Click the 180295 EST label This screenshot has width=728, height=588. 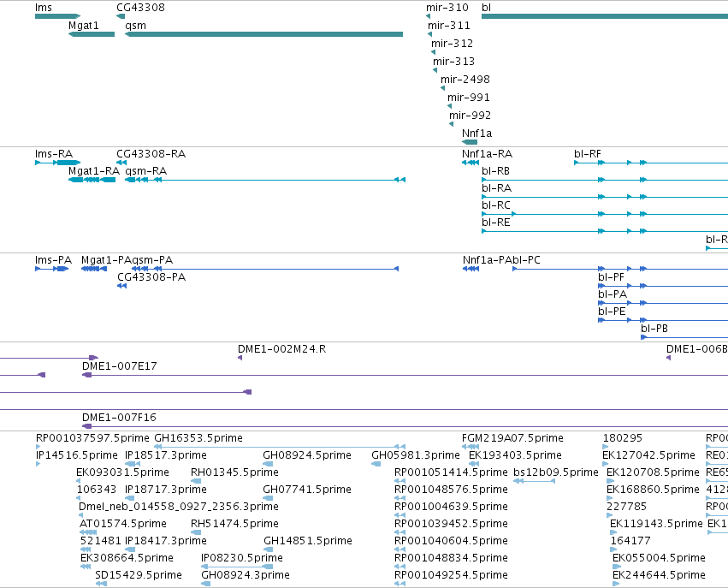(622, 438)
